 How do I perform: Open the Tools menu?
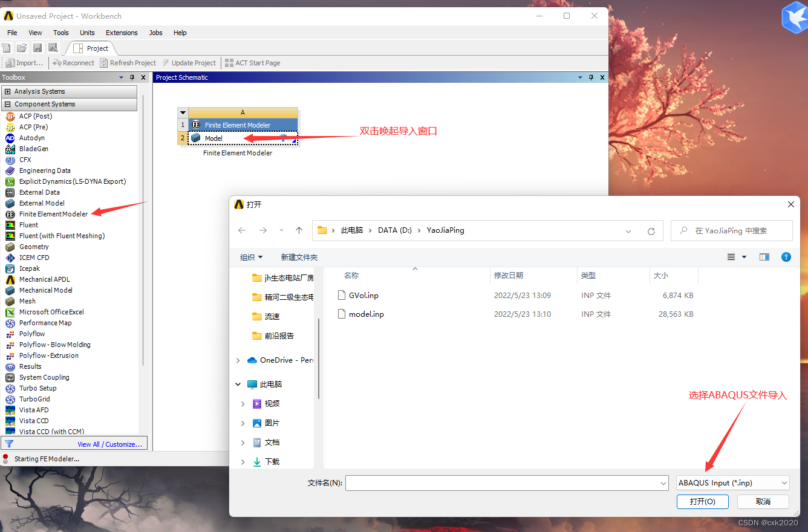tap(61, 33)
